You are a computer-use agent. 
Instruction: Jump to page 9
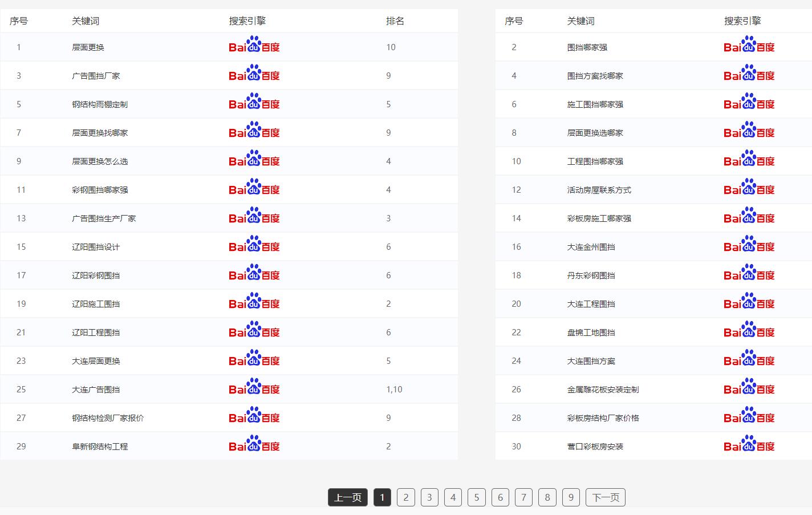[x=571, y=497]
